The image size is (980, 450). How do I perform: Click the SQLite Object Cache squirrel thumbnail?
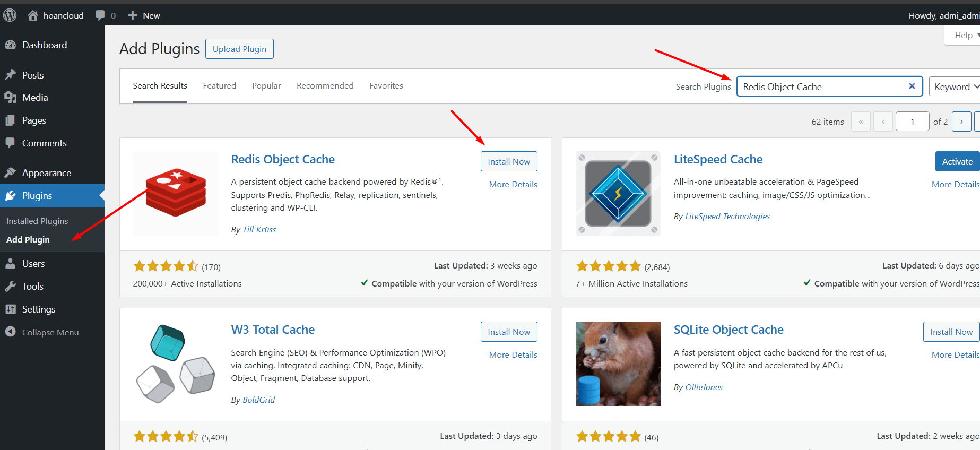coord(618,364)
